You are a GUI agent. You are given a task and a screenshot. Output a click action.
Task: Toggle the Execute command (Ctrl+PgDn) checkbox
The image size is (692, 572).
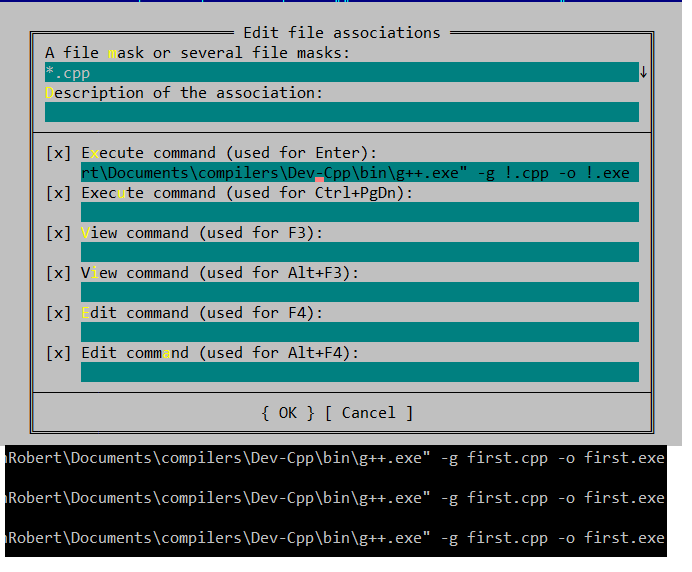[x=58, y=193]
